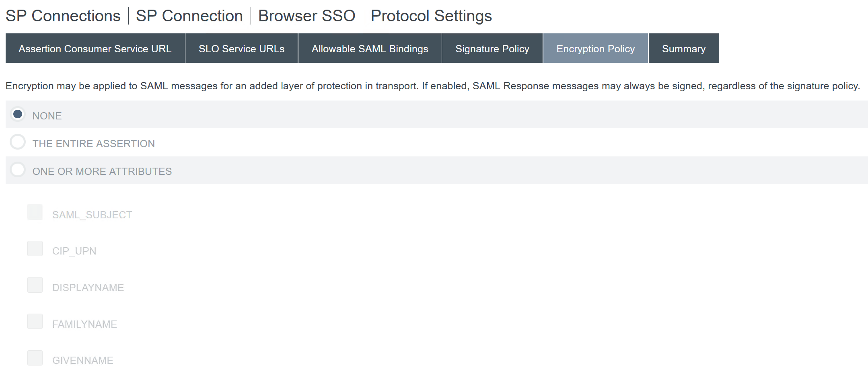Switch to the Summary tab
This screenshot has height=384, width=868.
(683, 48)
